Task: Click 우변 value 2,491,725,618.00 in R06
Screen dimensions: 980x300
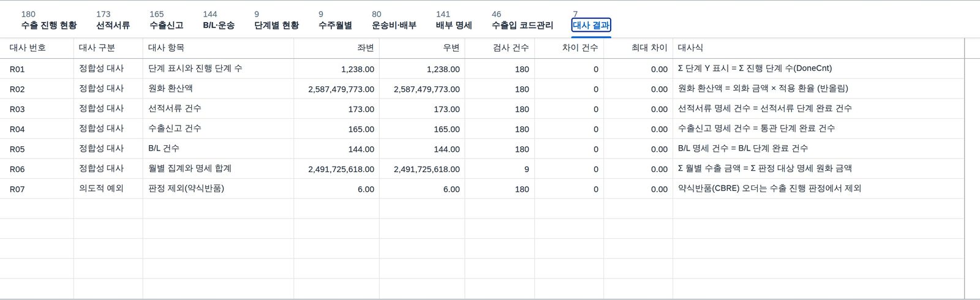Action: (x=422, y=168)
